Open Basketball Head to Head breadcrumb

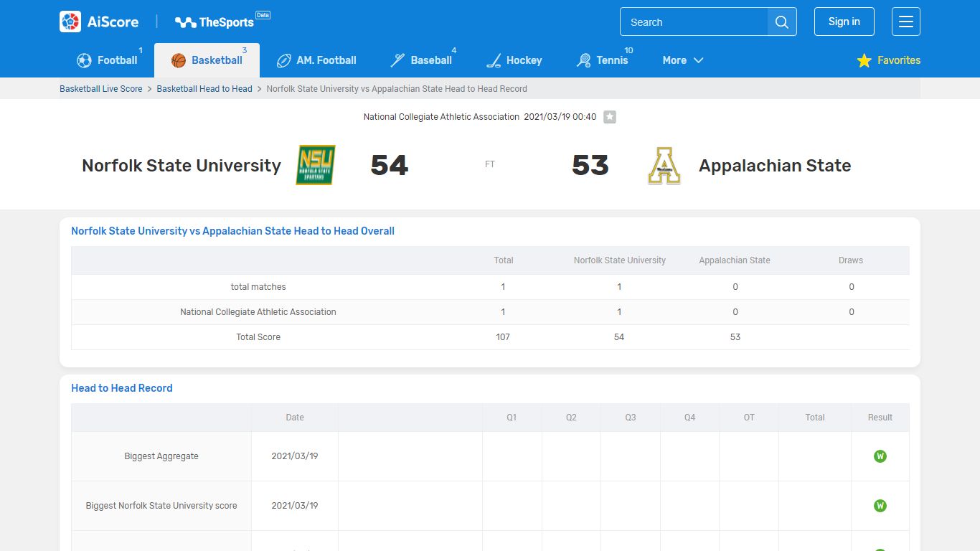204,89
